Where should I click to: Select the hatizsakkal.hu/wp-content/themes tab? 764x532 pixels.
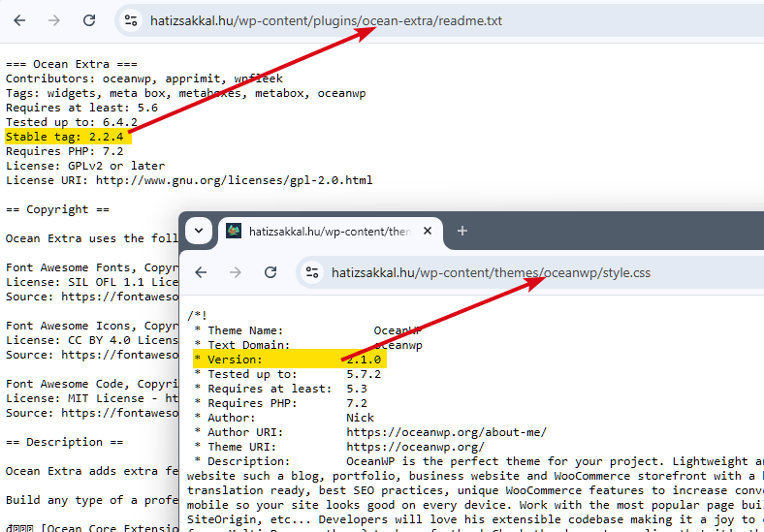point(330,232)
